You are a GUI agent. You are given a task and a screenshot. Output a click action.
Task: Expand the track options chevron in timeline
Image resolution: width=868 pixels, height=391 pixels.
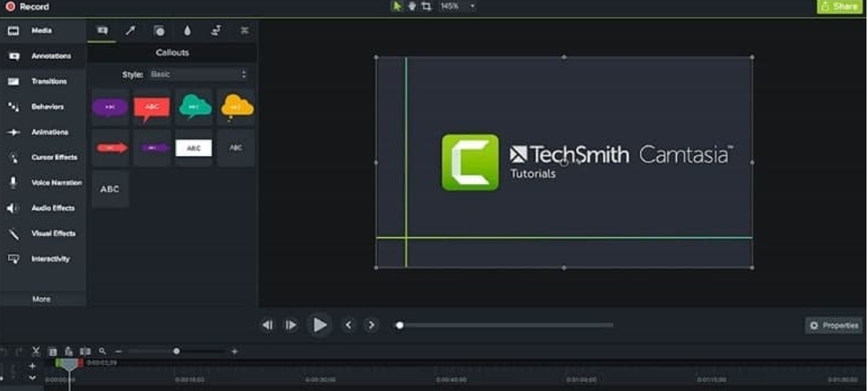click(32, 378)
